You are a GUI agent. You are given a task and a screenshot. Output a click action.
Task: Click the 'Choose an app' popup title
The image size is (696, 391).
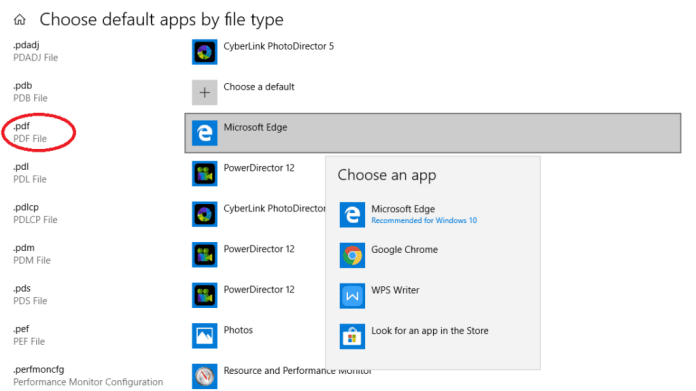pos(387,176)
